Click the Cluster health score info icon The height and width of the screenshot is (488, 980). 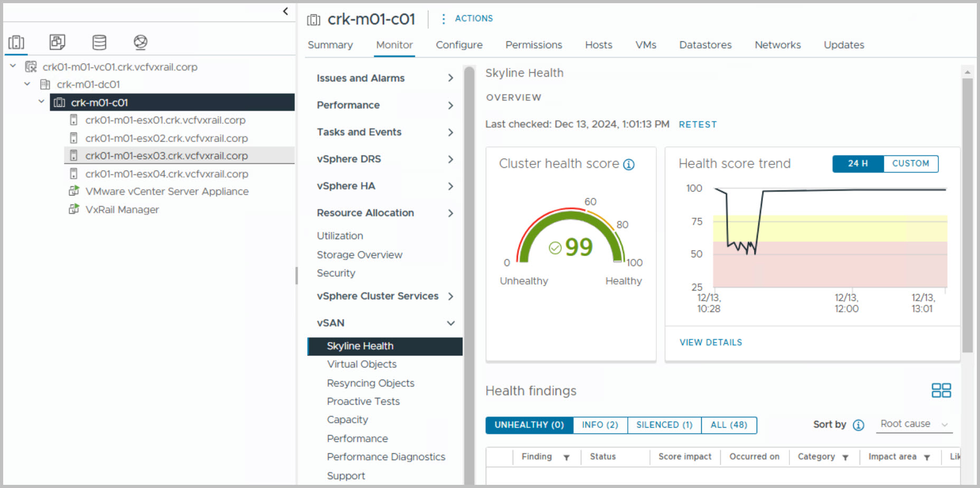pos(629,165)
